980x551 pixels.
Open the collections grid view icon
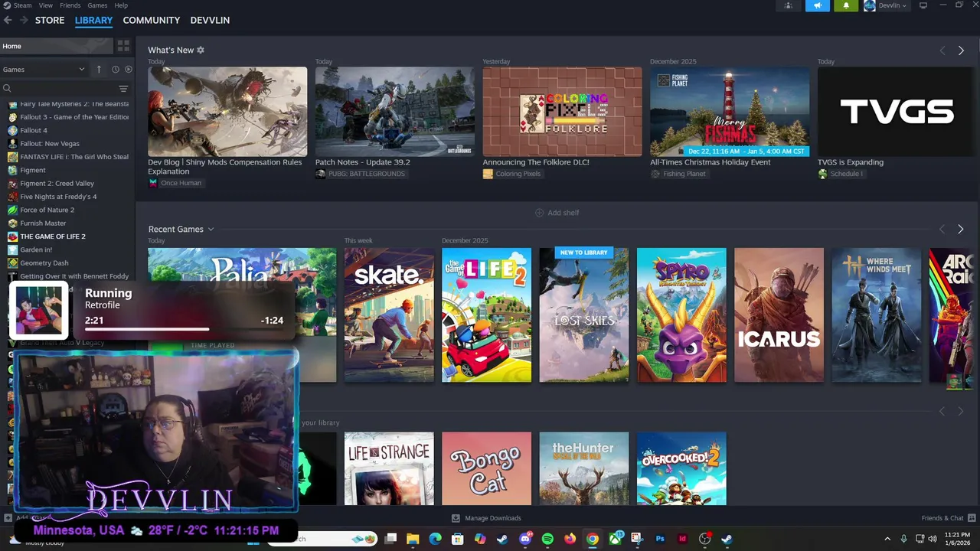[123, 46]
